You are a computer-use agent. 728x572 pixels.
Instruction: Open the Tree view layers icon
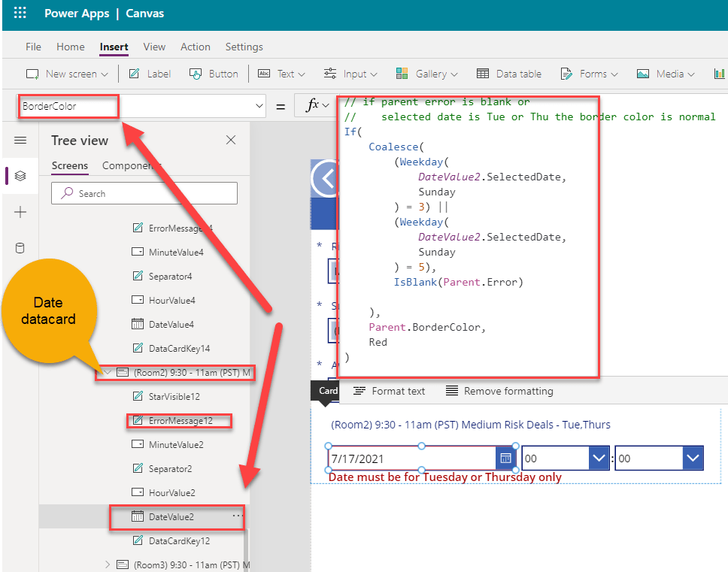click(x=20, y=176)
